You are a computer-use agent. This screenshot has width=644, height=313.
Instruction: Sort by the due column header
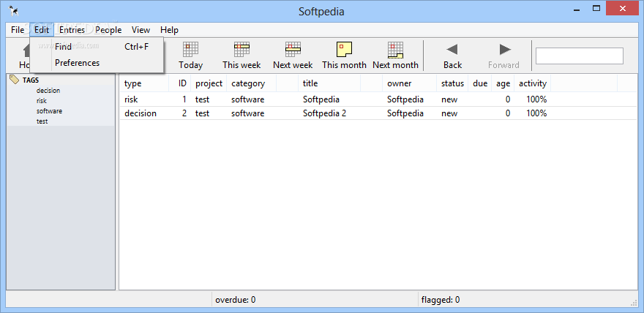pyautogui.click(x=480, y=83)
